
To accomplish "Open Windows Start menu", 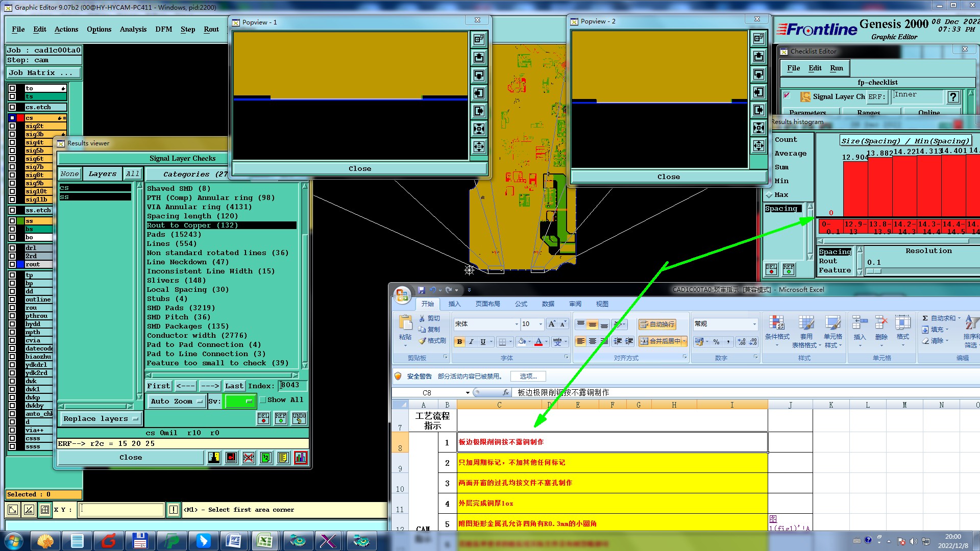I will coord(14,541).
